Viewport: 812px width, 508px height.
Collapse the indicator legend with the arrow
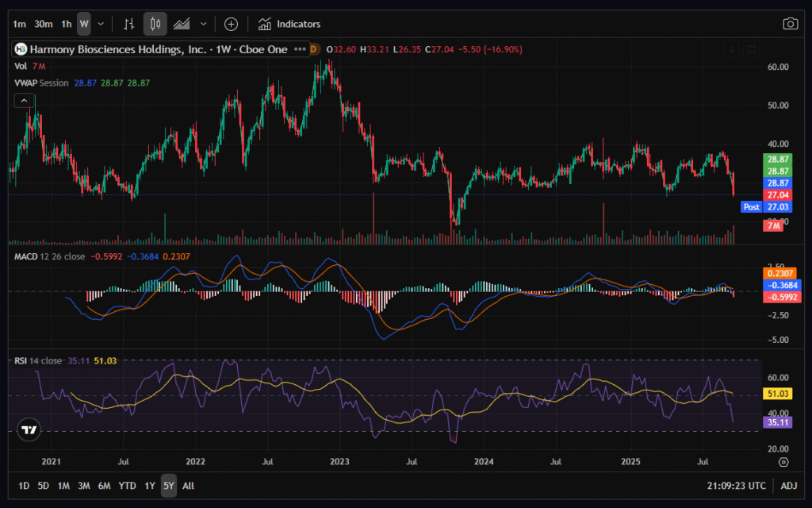(x=24, y=100)
